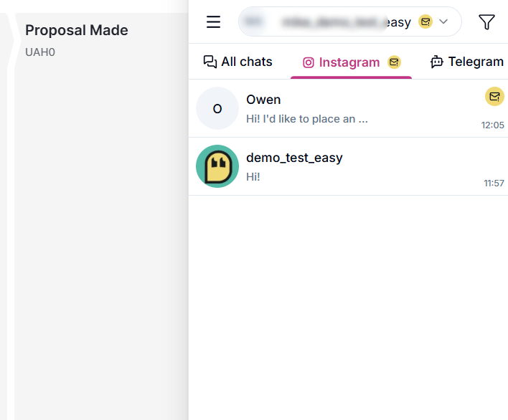Switch to the All chats tab

[237, 62]
